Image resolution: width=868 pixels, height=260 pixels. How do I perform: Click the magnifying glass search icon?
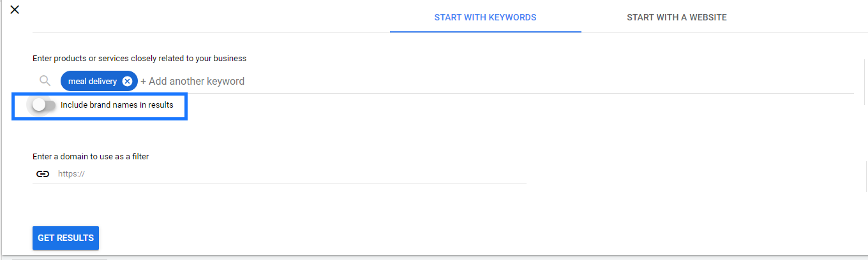(x=45, y=81)
